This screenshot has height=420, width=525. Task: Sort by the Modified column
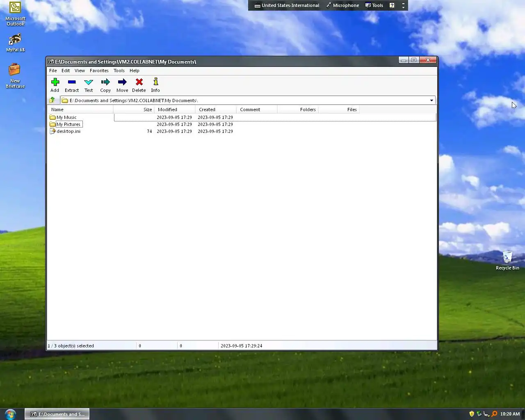point(175,110)
